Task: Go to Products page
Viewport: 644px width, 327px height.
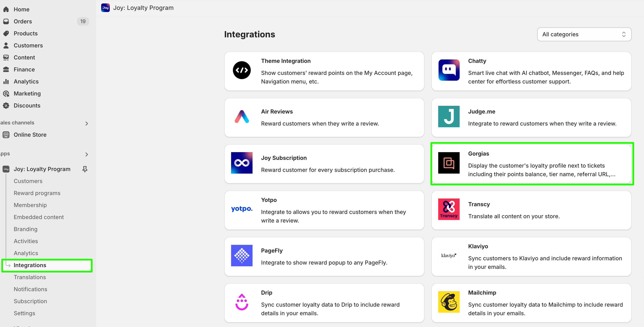Action: pyautogui.click(x=26, y=33)
